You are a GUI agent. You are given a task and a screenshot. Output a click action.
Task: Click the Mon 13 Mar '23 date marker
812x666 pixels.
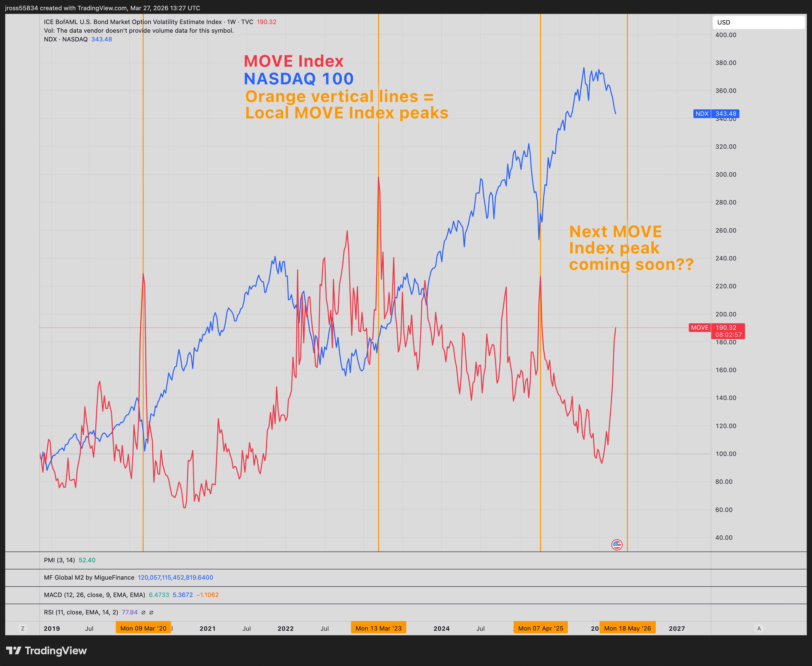(378, 628)
